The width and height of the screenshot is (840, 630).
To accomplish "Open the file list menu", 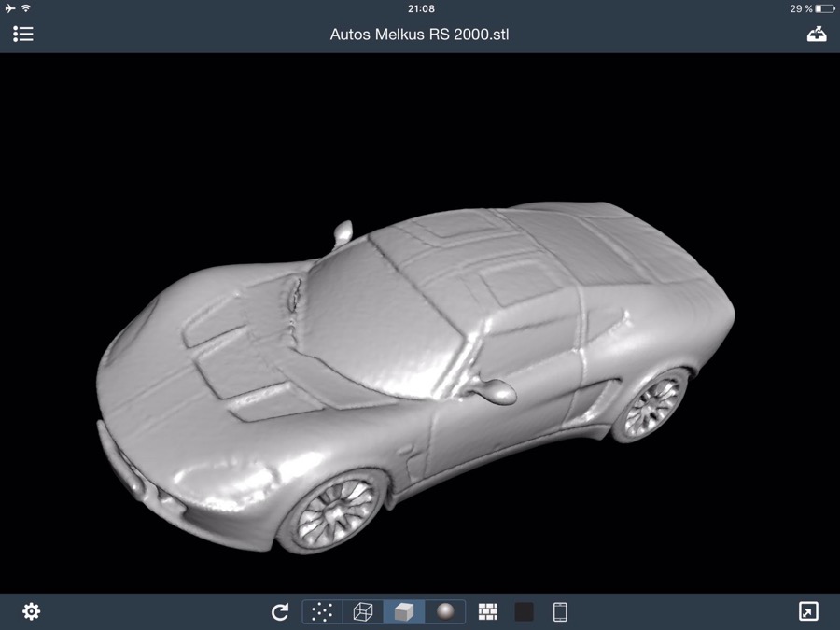I will (x=23, y=35).
